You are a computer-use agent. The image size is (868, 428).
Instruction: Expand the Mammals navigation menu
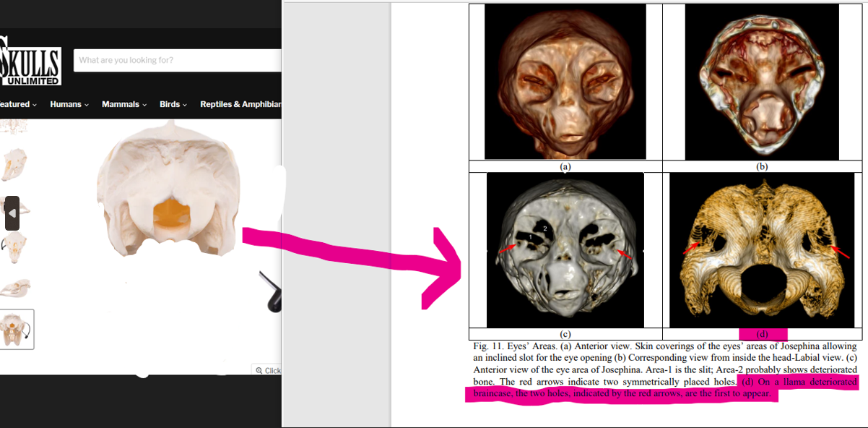tap(123, 104)
